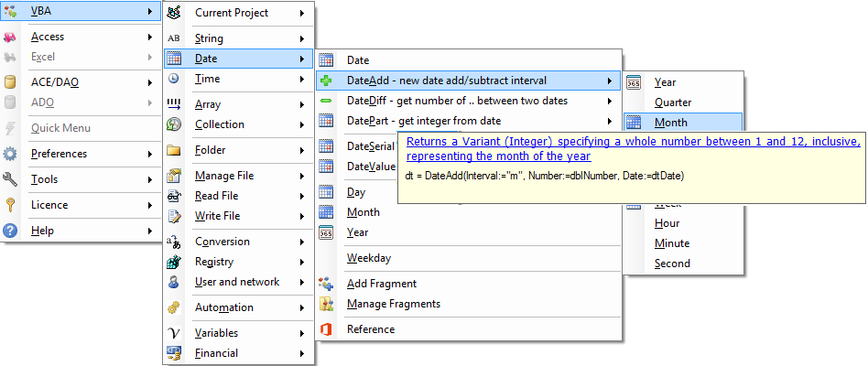This screenshot has height=366, width=868.
Task: Click the Manage Fragments menu item
Action: point(468,304)
